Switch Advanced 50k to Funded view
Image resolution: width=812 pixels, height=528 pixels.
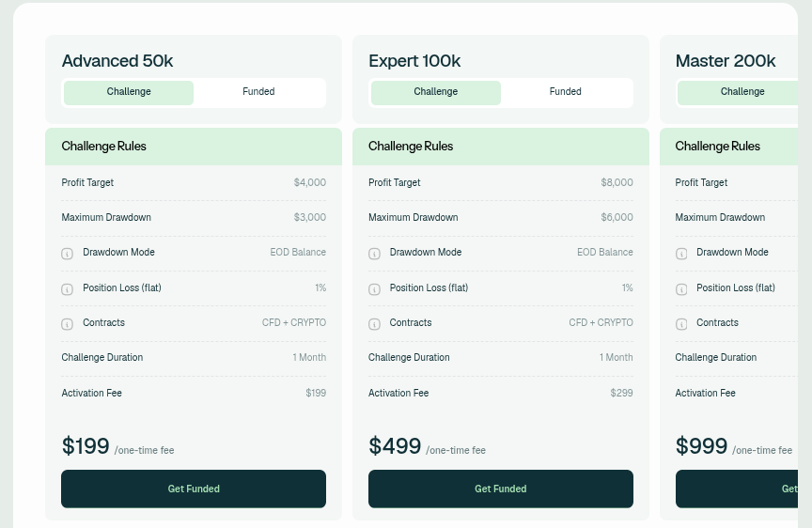[259, 93]
